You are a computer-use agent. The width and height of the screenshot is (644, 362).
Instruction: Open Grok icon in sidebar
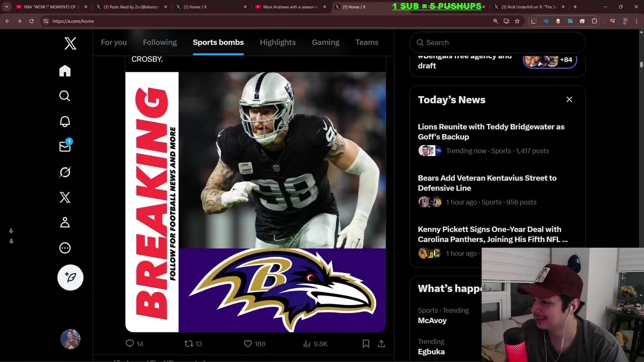(65, 172)
